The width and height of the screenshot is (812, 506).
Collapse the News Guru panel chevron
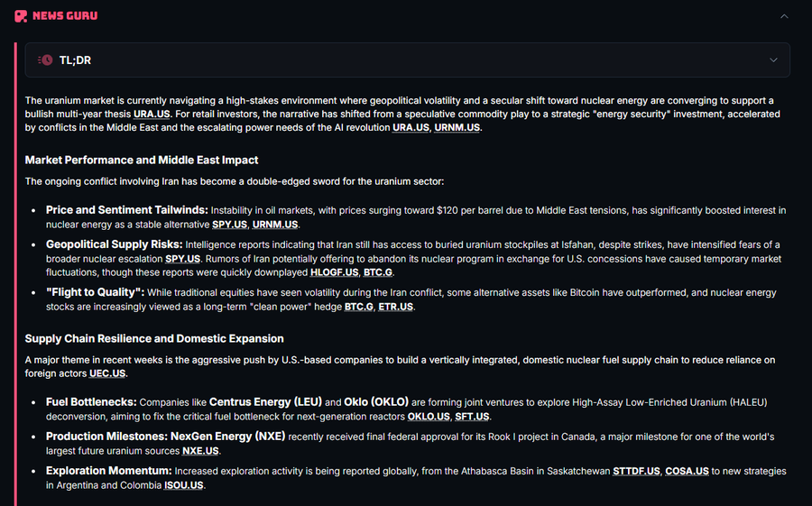[x=784, y=16]
